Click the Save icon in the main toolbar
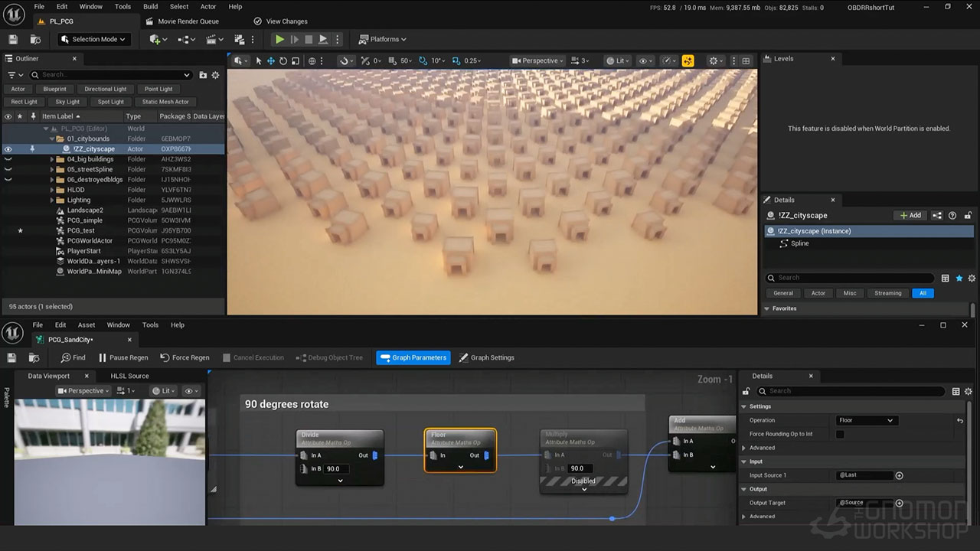This screenshot has width=980, height=551. pyautogui.click(x=13, y=39)
